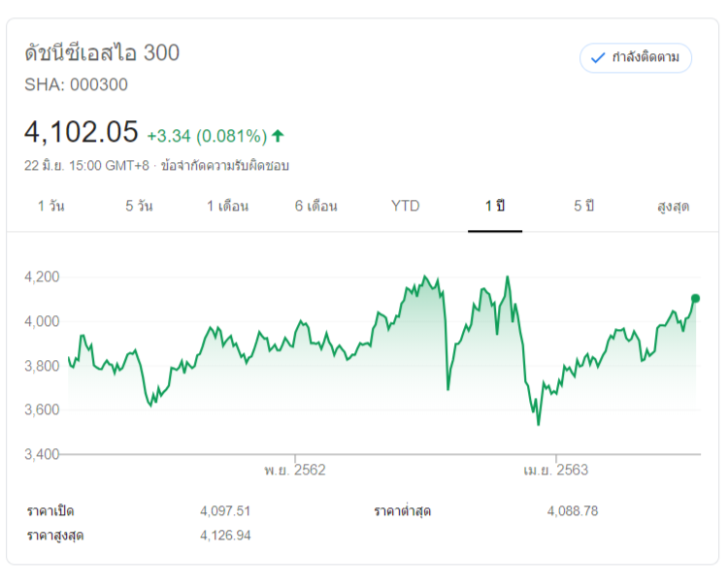Select the YTD range tab
Viewport: 728px width, 588px height.
(406, 206)
